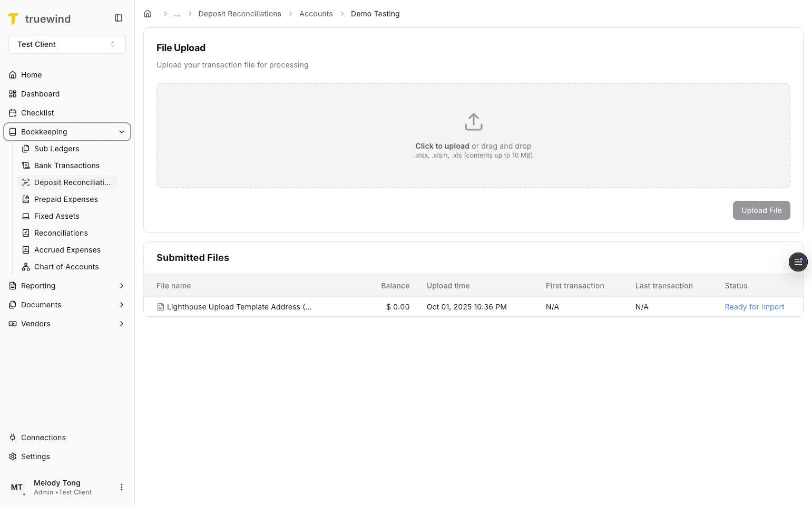Select the Fixed Assets sidebar icon

point(25,216)
